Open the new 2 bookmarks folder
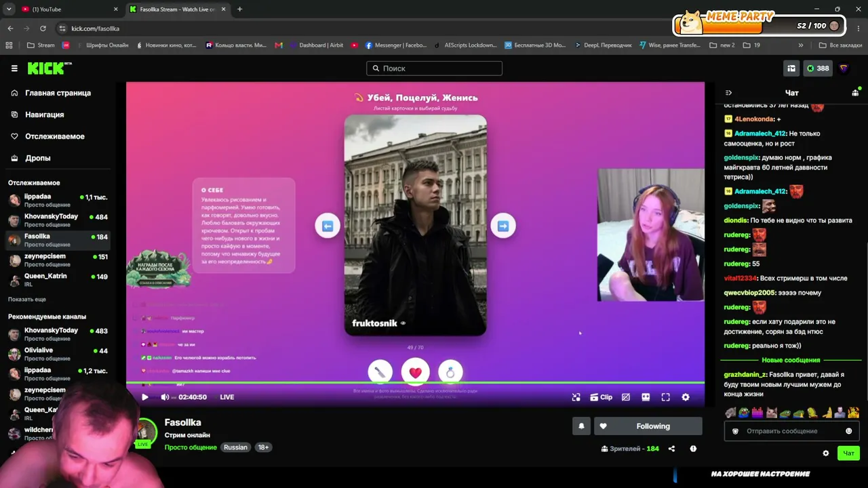Screen dimensions: 868x488 click(722, 45)
